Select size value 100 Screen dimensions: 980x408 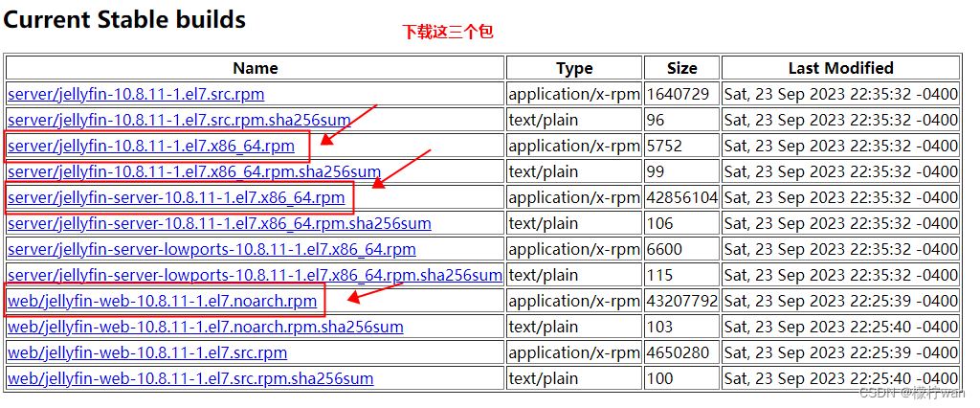(x=660, y=378)
